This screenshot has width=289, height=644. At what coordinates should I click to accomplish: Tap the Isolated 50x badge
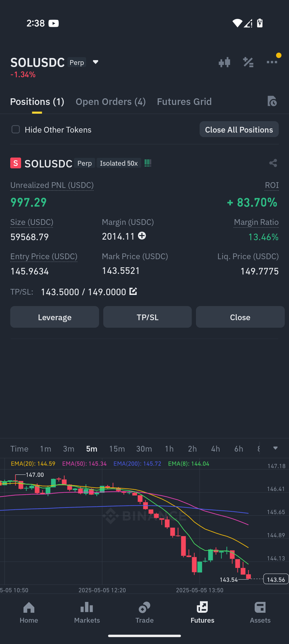[119, 163]
